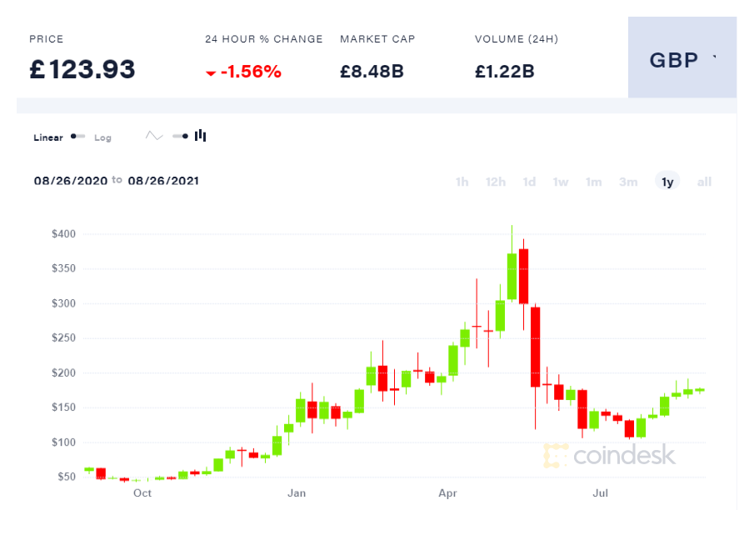Toggle the line/candlestick chart switch
754x560 pixels.
tap(180, 136)
